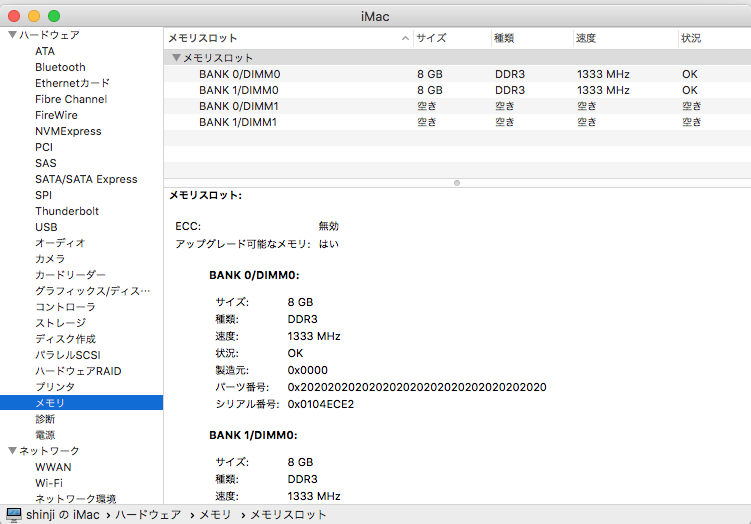The height and width of the screenshot is (524, 751).
Task: Click the part number 0x2020... value
Action: (417, 387)
